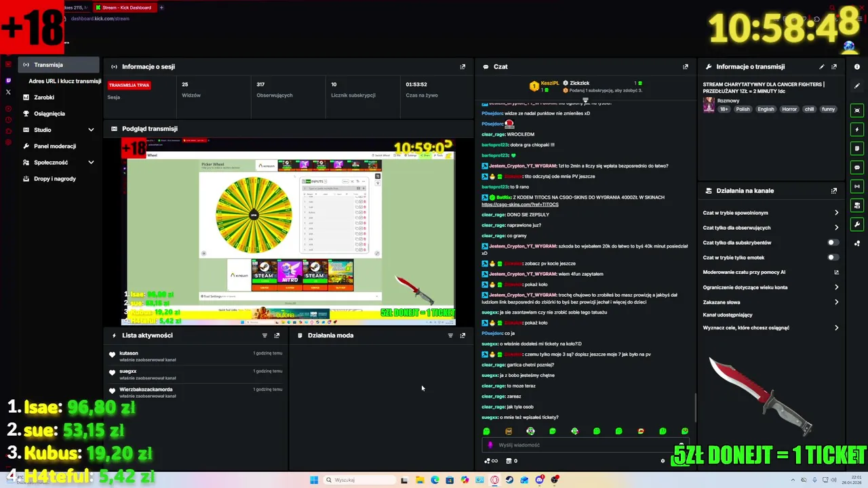Open the X social link in far-left sidebar
The width and height of the screenshot is (868, 488).
(x=8, y=91)
